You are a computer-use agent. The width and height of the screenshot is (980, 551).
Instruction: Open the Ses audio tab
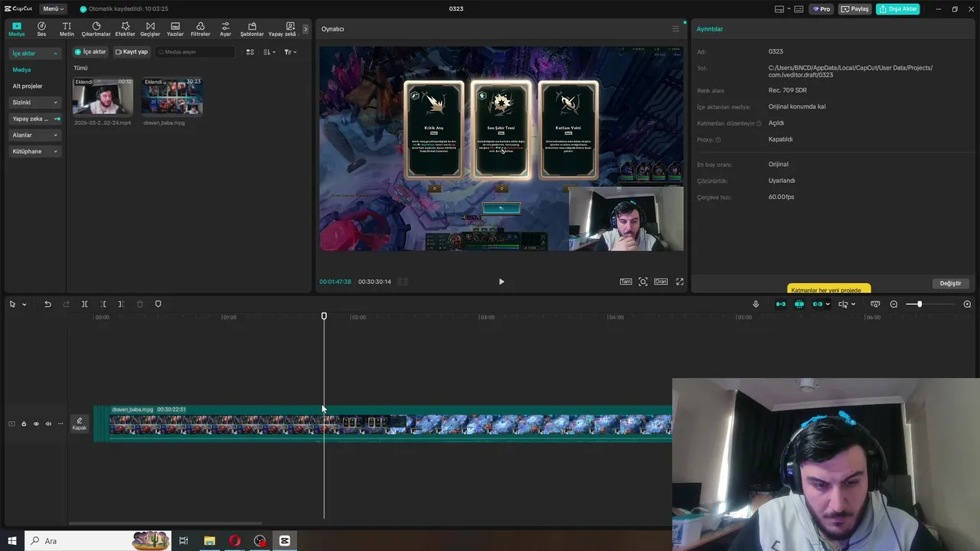click(x=41, y=29)
